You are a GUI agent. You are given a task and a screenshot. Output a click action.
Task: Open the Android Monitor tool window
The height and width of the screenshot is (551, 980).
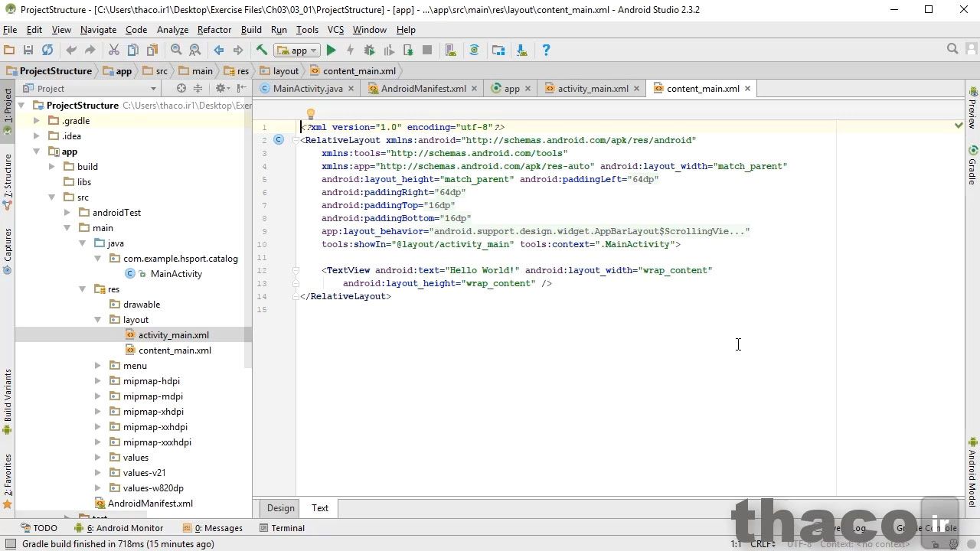(x=119, y=528)
